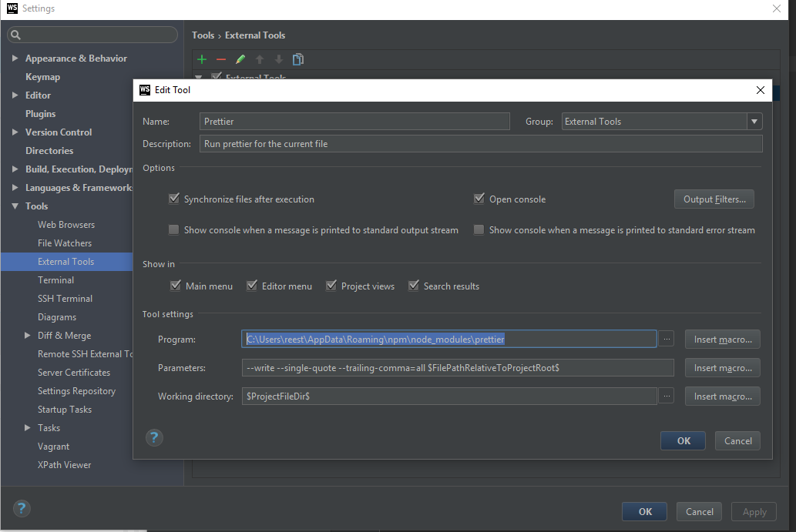
Task: Expand the Languages & Frameworks section
Action: click(15, 187)
